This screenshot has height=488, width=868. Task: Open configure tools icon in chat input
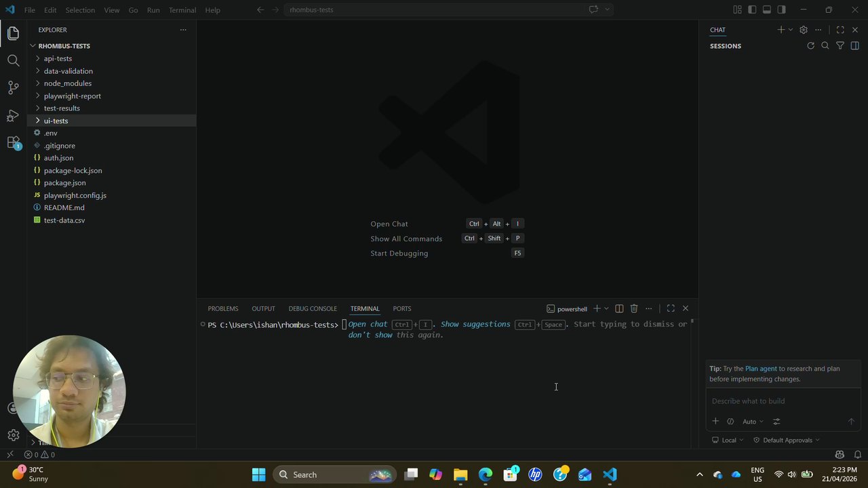[x=776, y=422]
